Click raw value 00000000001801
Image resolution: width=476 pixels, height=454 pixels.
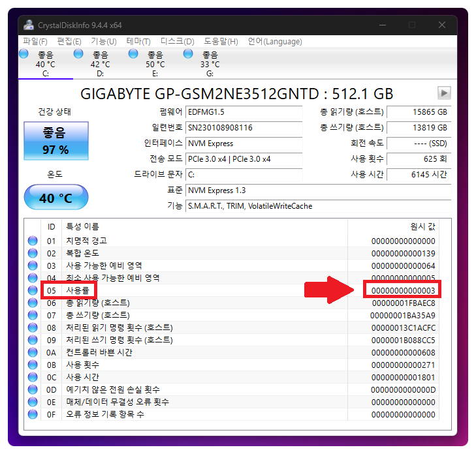pyautogui.click(x=403, y=378)
